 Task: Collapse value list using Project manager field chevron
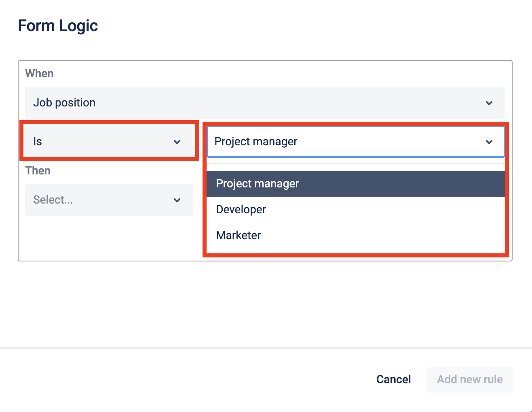tap(489, 142)
